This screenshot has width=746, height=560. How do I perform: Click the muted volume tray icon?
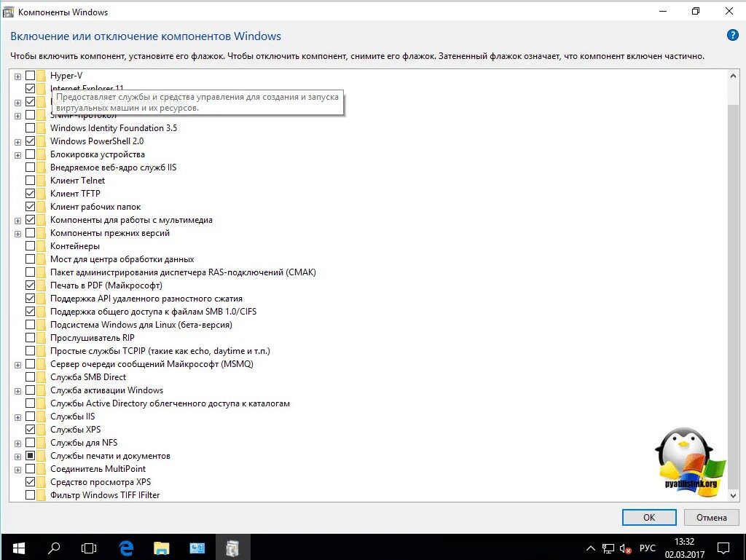pos(625,549)
